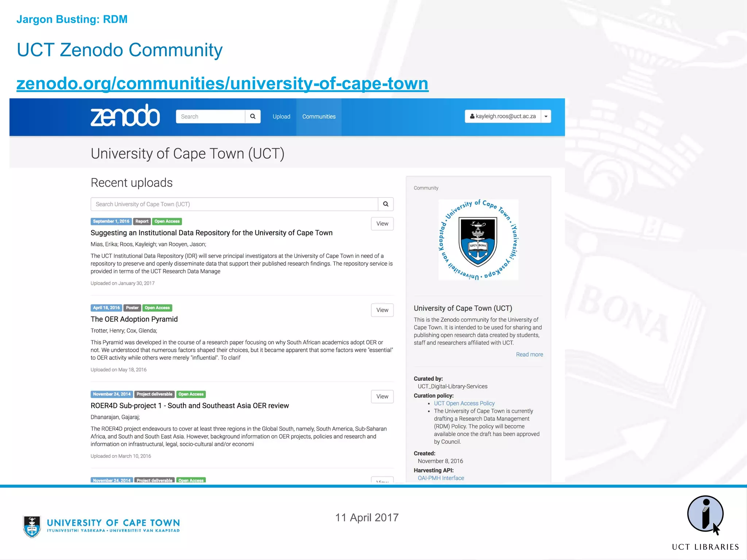This screenshot has height=560, width=747.
Task: Open the Upload menu item
Action: tap(281, 117)
